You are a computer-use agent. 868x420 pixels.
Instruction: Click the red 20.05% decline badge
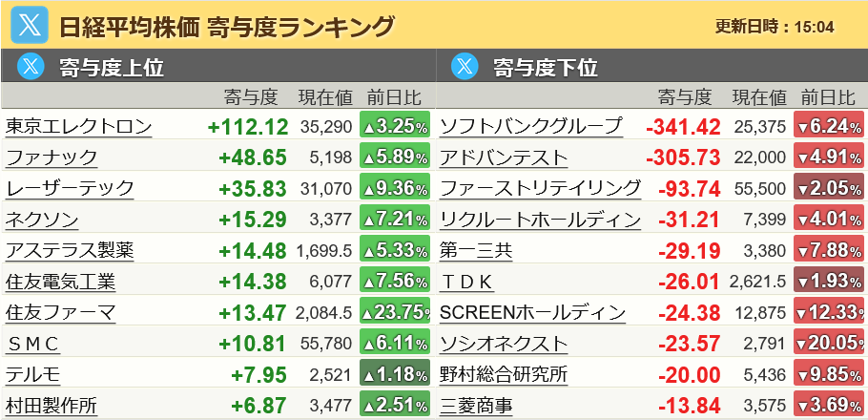(x=829, y=345)
